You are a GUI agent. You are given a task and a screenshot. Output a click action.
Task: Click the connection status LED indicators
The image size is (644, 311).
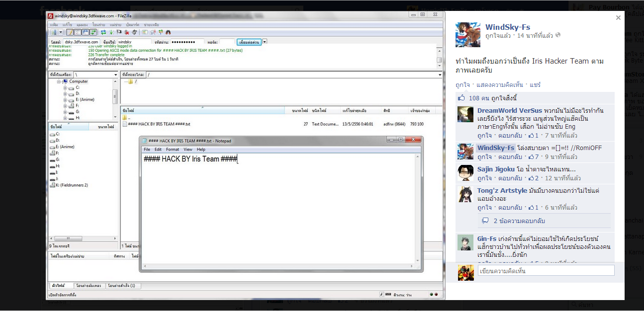[434, 295]
